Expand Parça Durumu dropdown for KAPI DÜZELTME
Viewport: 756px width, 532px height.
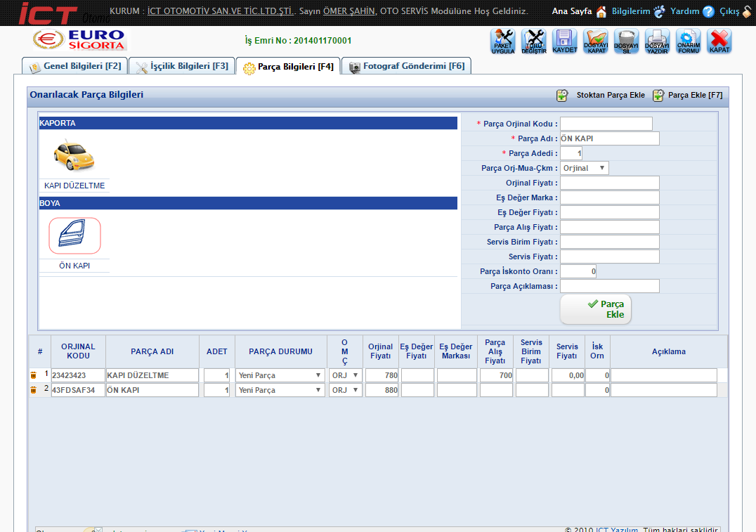pos(280,375)
